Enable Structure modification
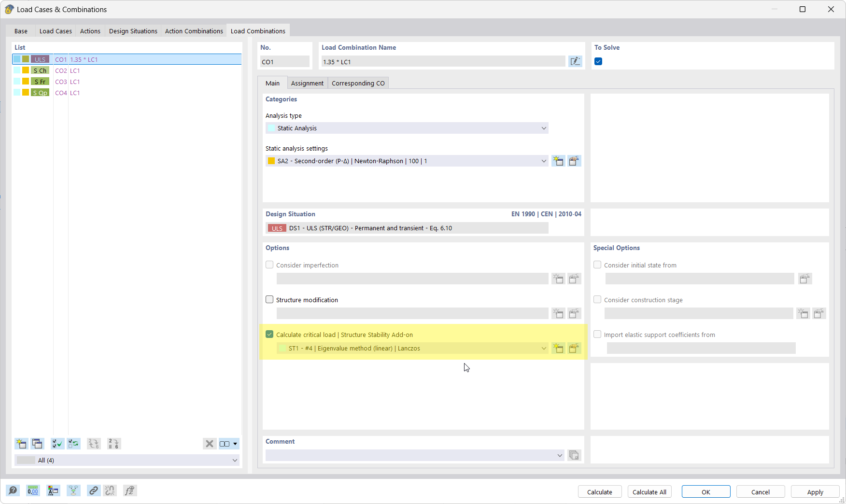Image resolution: width=846 pixels, height=504 pixels. [269, 299]
